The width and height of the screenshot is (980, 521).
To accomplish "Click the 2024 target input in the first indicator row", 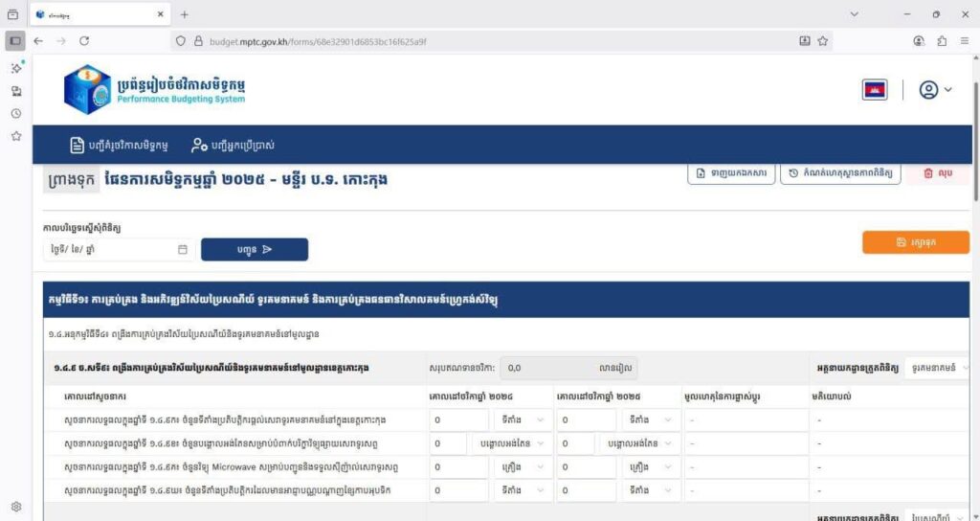I will [458, 420].
